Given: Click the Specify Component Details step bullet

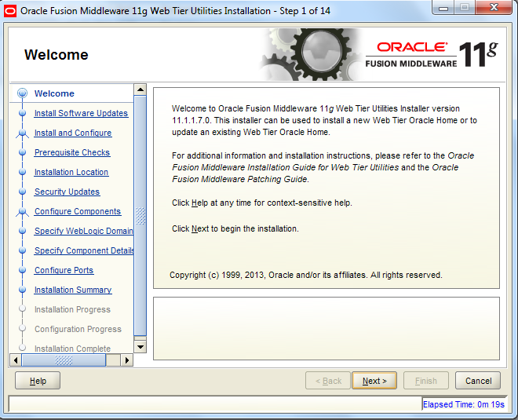Looking at the screenshot, I should coord(23,250).
